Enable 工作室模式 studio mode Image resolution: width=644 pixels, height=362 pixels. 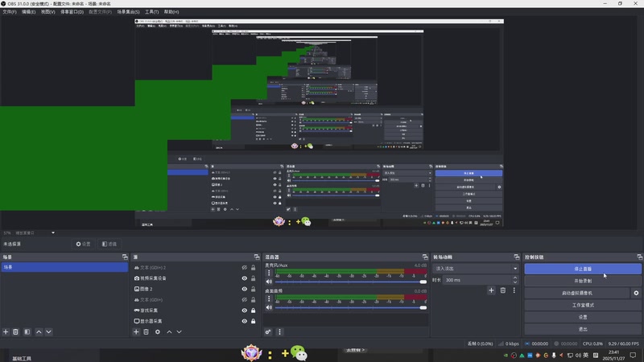[x=583, y=305]
